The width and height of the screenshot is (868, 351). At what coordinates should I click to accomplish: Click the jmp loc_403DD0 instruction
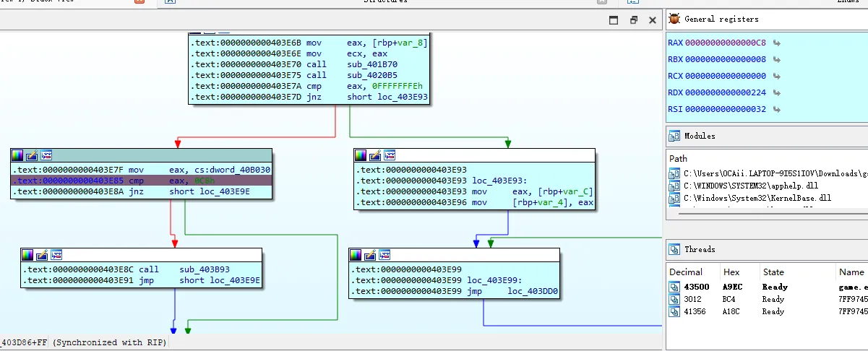point(512,291)
